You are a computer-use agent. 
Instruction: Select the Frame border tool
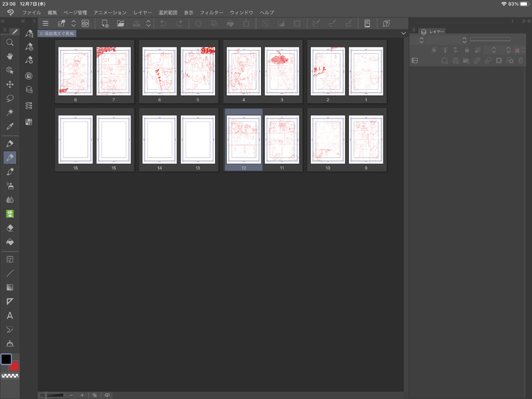10,260
